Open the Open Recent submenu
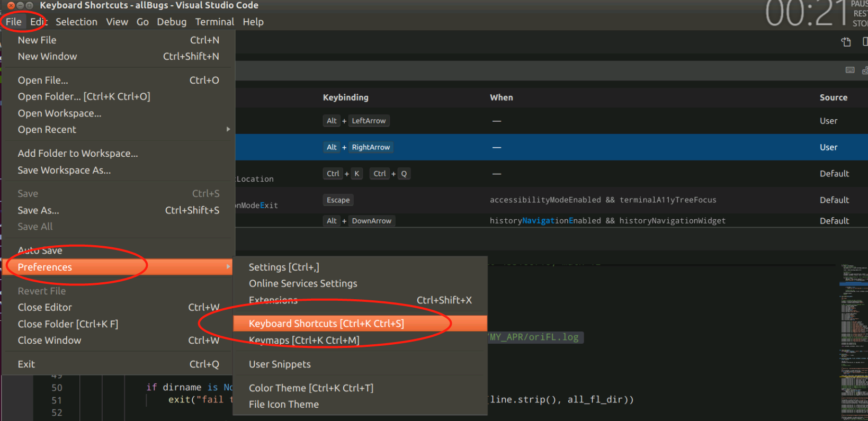868x421 pixels. (x=119, y=130)
